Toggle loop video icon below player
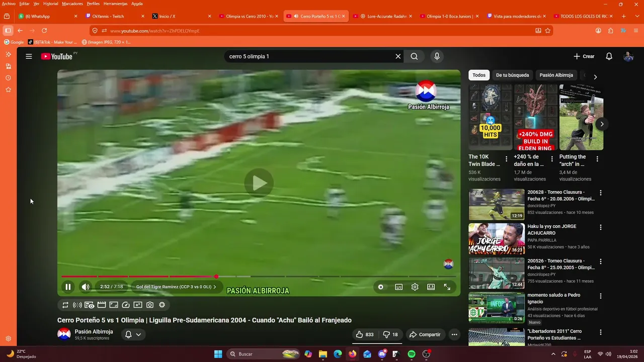 pos(65,305)
